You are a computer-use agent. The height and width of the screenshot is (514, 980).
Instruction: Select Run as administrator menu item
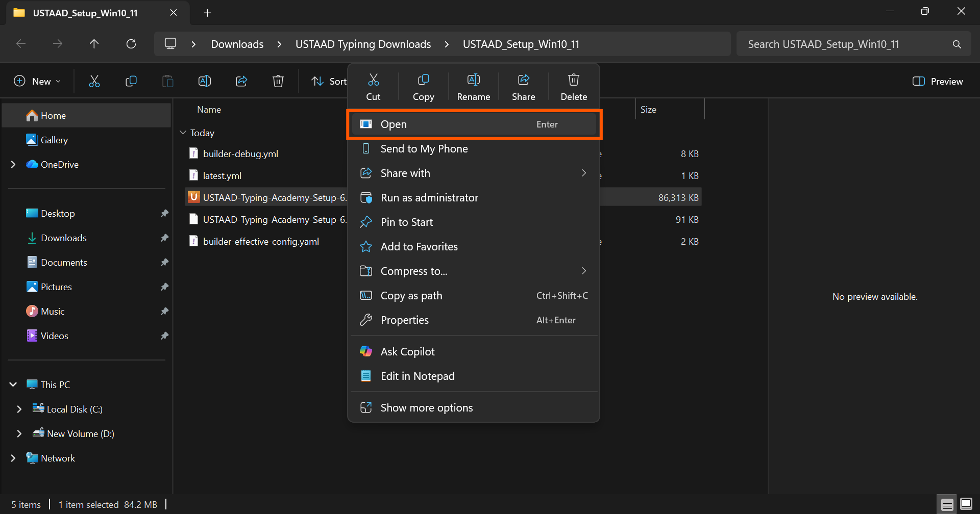[x=429, y=197]
